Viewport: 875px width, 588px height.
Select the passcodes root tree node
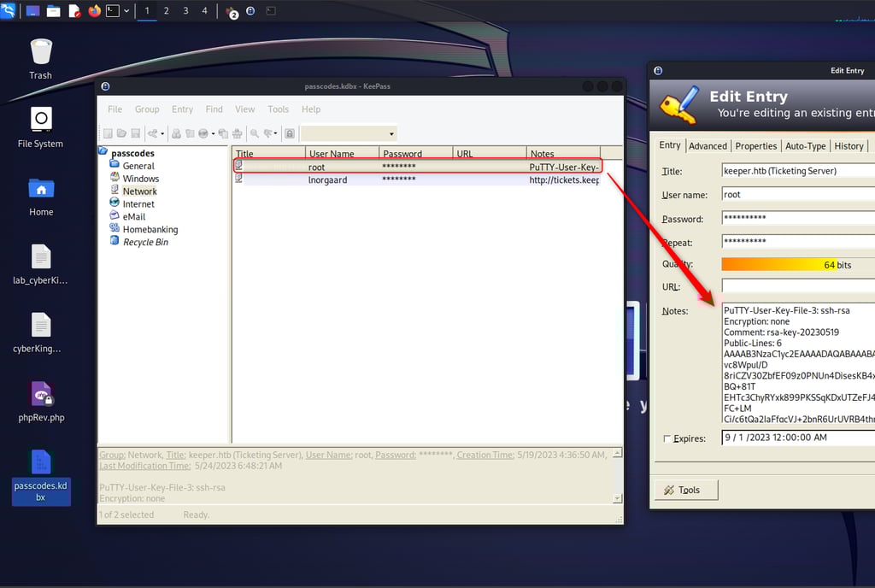(132, 153)
